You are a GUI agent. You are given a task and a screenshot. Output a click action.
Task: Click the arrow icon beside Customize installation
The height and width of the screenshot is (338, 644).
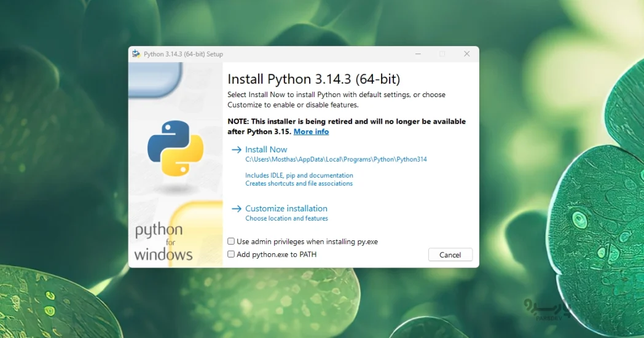(x=236, y=209)
